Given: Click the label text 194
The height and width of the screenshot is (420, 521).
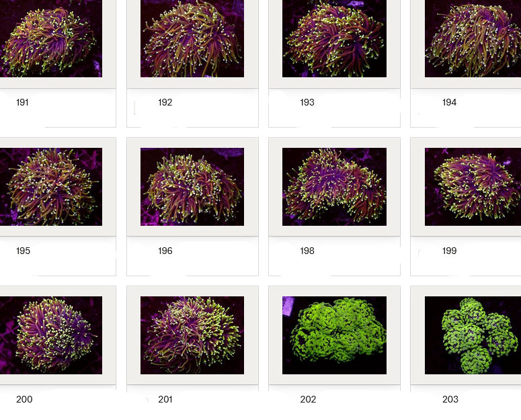Looking at the screenshot, I should [449, 102].
